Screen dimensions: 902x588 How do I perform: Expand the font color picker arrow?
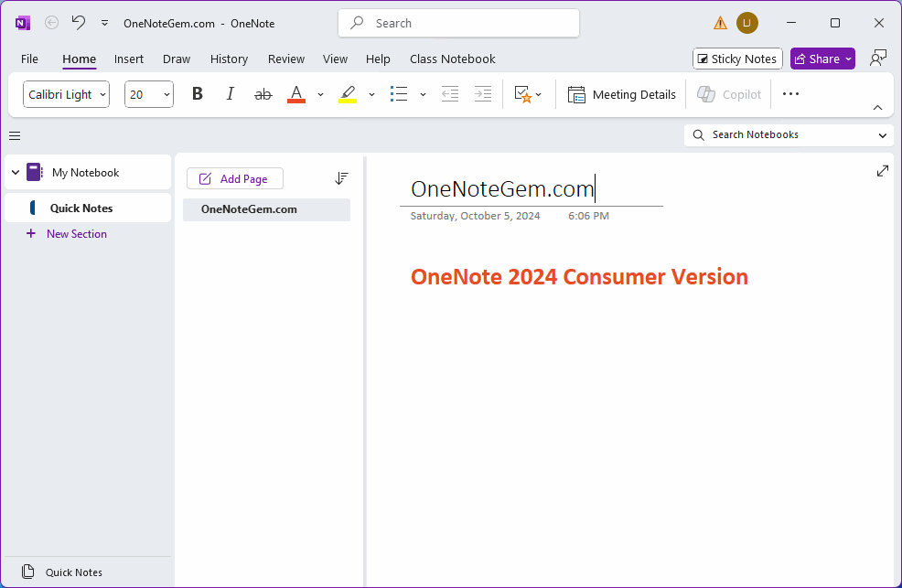320,94
